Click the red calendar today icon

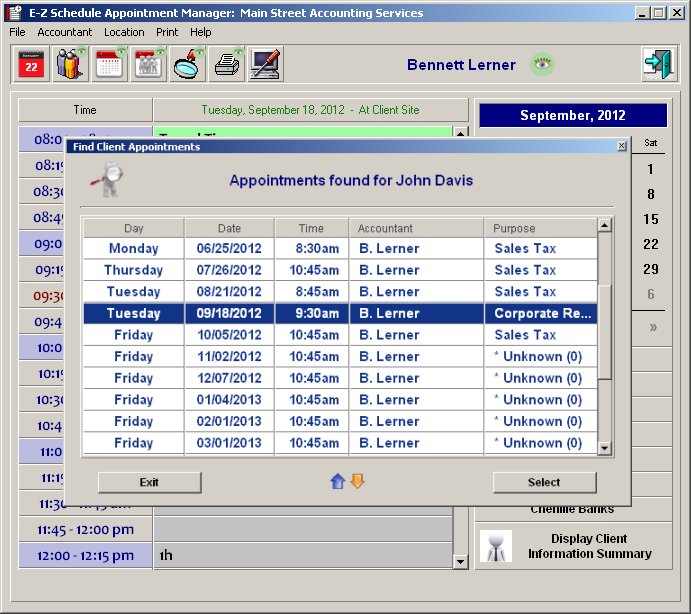tap(31, 65)
